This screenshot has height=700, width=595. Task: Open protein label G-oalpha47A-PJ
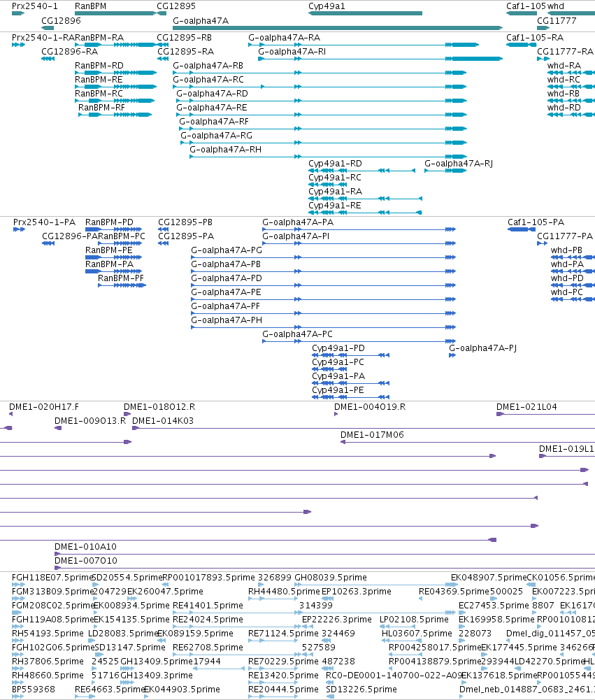[x=483, y=348]
